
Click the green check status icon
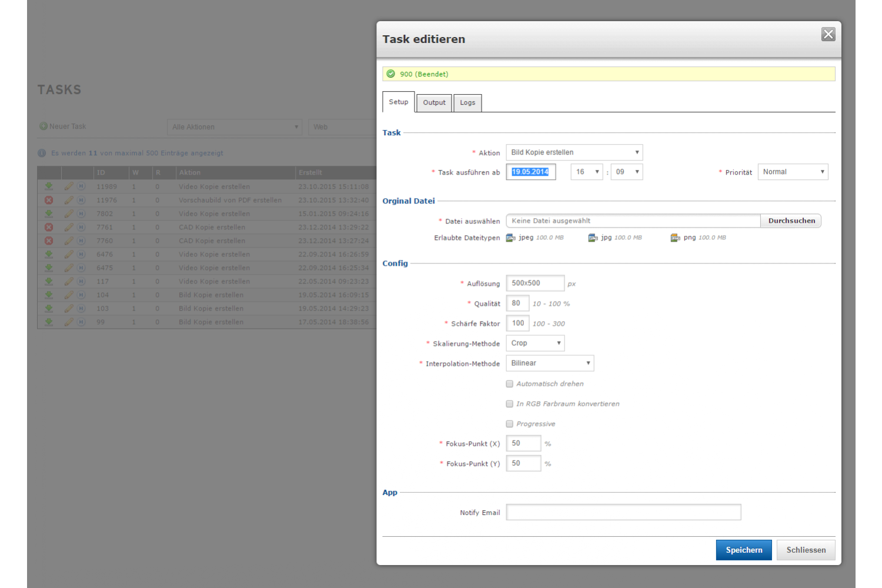391,74
